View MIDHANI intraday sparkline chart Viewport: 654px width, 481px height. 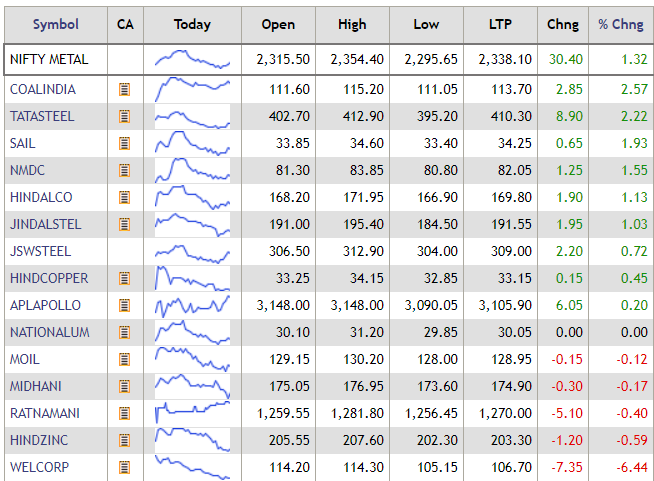(x=192, y=386)
